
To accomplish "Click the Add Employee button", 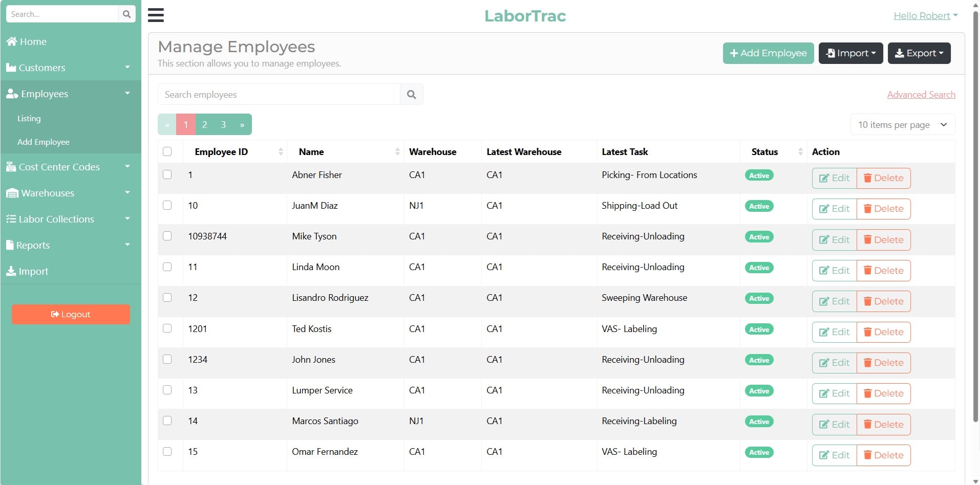I will [768, 53].
